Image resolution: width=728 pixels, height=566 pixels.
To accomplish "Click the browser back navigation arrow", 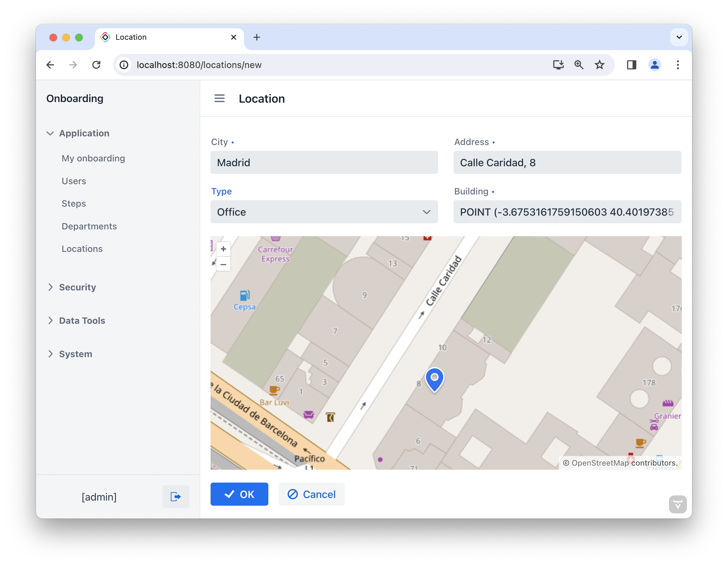I will click(x=50, y=65).
